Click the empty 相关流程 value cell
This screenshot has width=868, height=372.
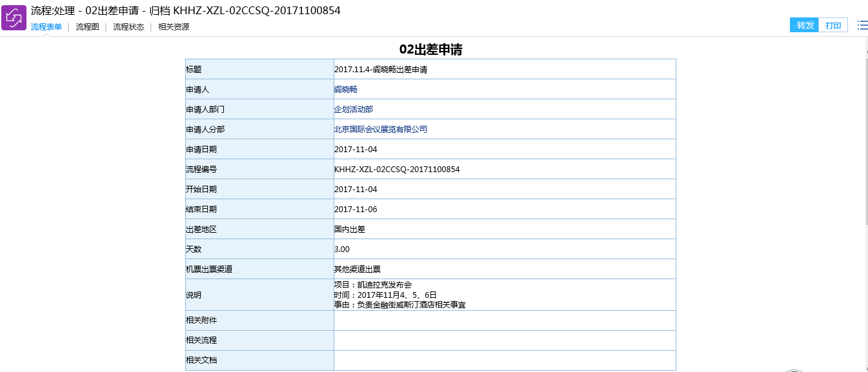504,340
